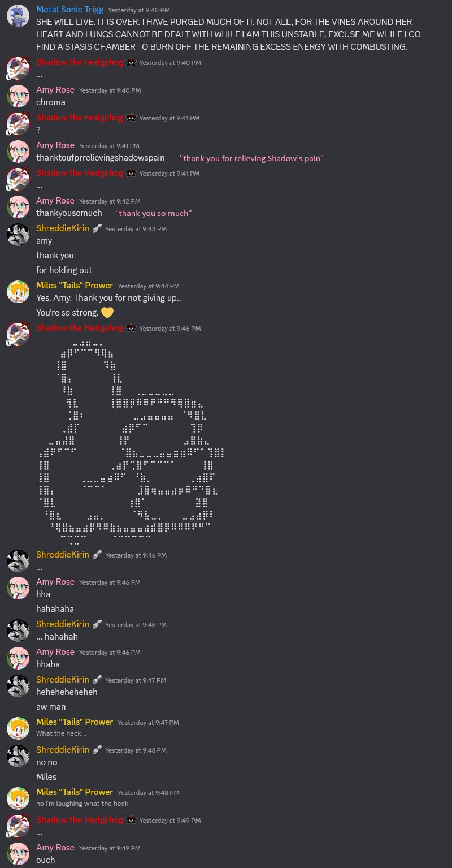Click Shadow's role badge icon at 9:49 PM
Image resolution: width=452 pixels, height=868 pixels.
point(131,820)
